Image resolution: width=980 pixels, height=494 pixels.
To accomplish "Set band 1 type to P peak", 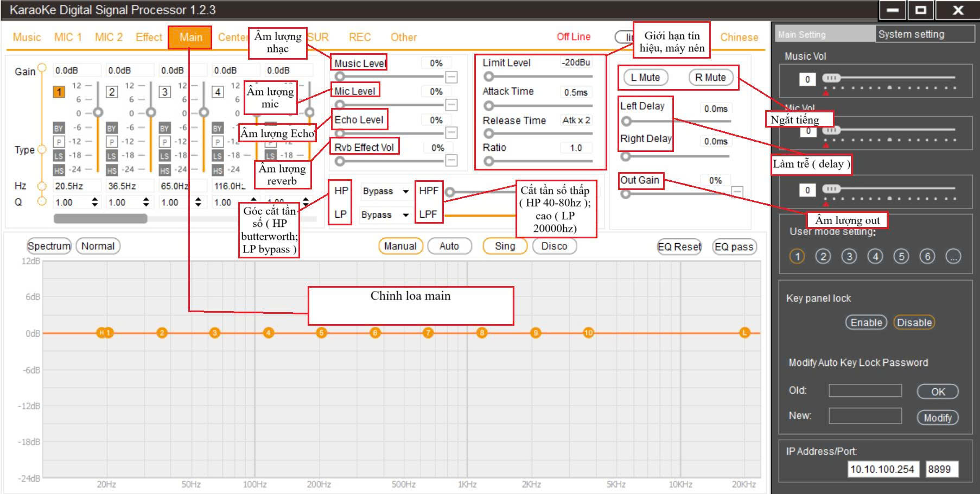I will point(59,142).
